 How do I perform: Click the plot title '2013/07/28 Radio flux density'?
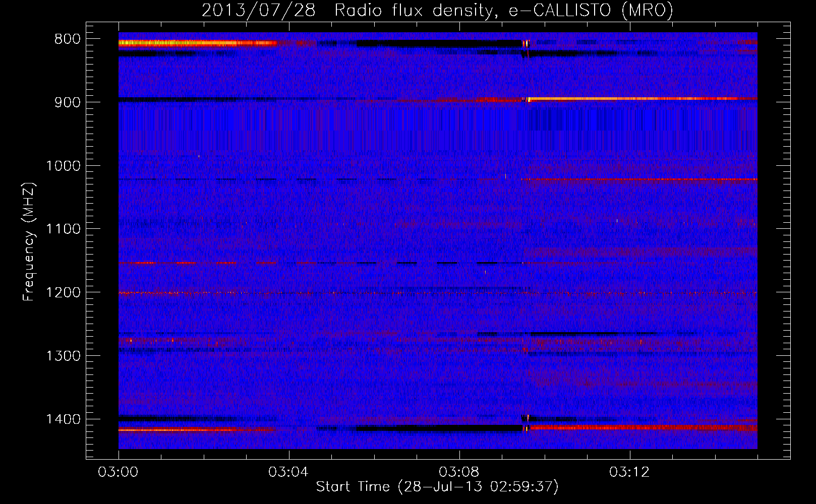(x=437, y=10)
